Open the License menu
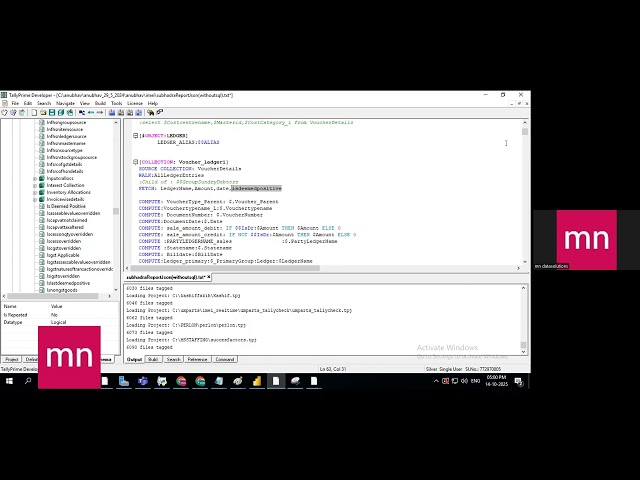640x480 pixels. tap(135, 103)
